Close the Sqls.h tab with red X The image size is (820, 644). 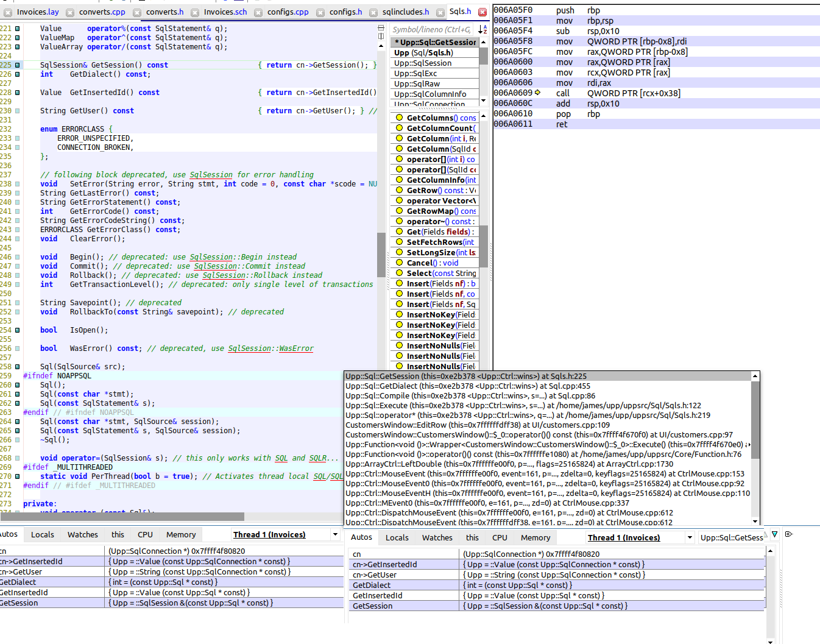click(482, 12)
